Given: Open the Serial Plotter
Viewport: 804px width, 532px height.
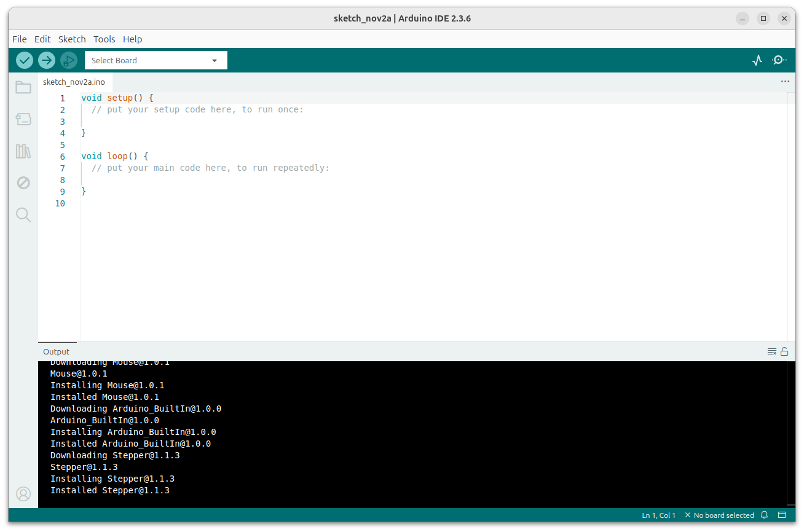Looking at the screenshot, I should click(757, 60).
